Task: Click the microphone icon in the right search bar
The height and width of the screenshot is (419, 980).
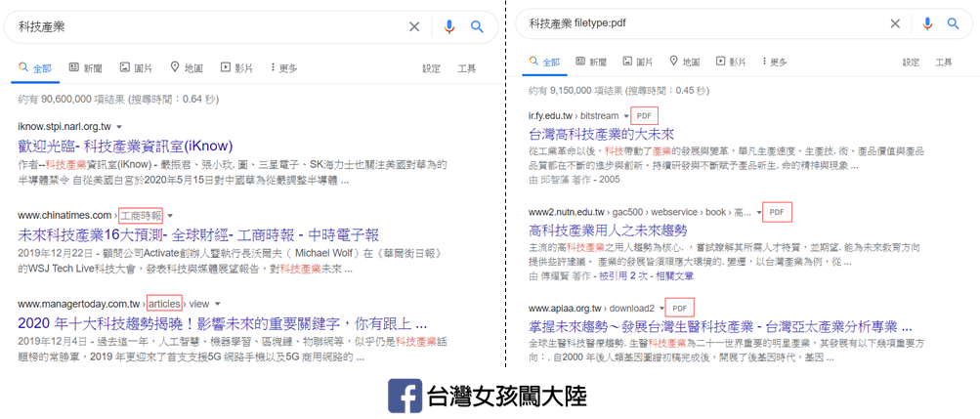Action: 926,23
